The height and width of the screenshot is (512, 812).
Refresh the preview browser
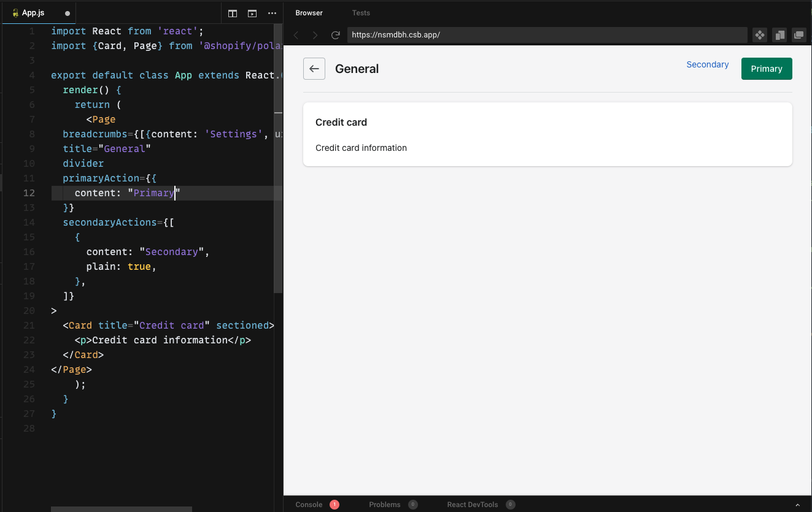(x=335, y=35)
